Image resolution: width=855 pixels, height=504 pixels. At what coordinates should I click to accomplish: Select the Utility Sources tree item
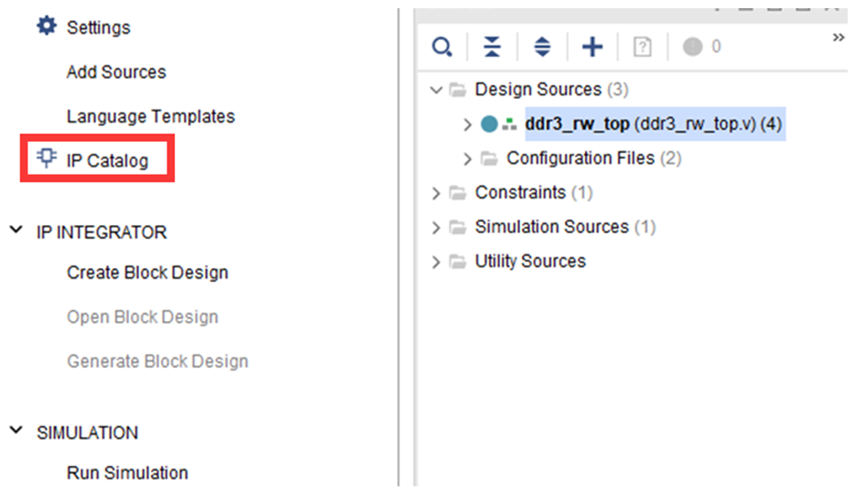point(529,261)
